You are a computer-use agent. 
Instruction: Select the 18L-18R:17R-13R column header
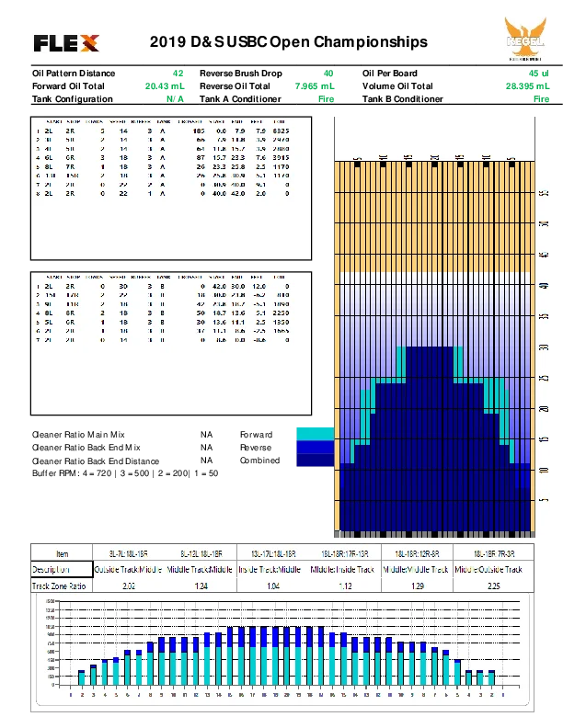click(x=345, y=554)
